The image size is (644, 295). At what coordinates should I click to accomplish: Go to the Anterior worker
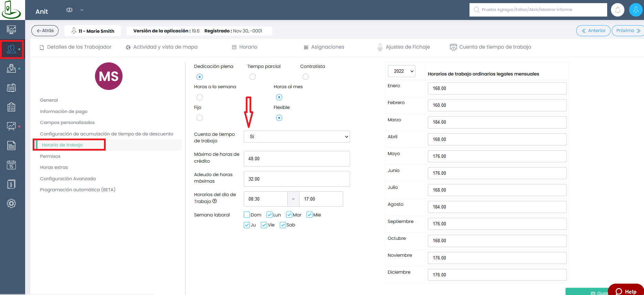593,31
